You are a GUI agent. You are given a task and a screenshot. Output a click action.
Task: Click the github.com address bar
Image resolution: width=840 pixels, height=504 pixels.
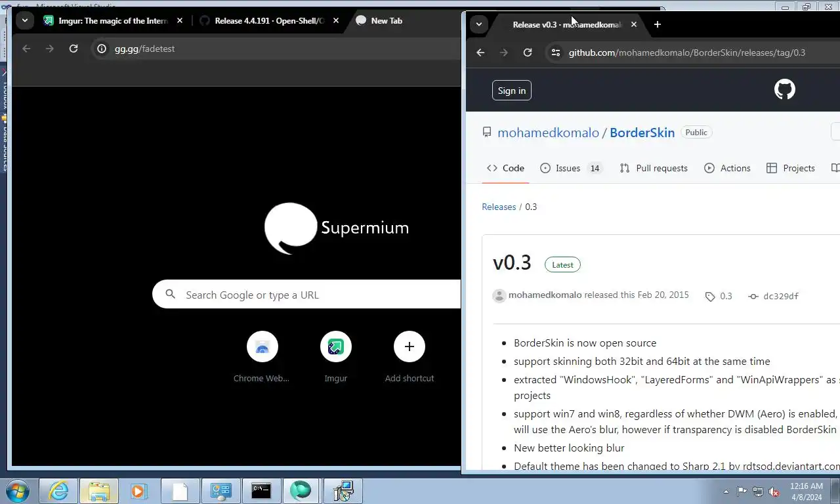693,52
